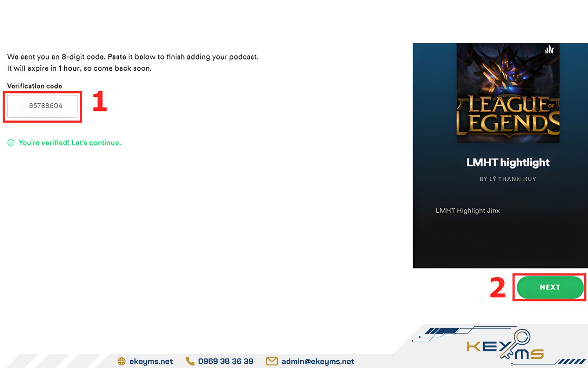Click the bold "1 hour" expiry text
Screen dimensions: 588x368
69,68
